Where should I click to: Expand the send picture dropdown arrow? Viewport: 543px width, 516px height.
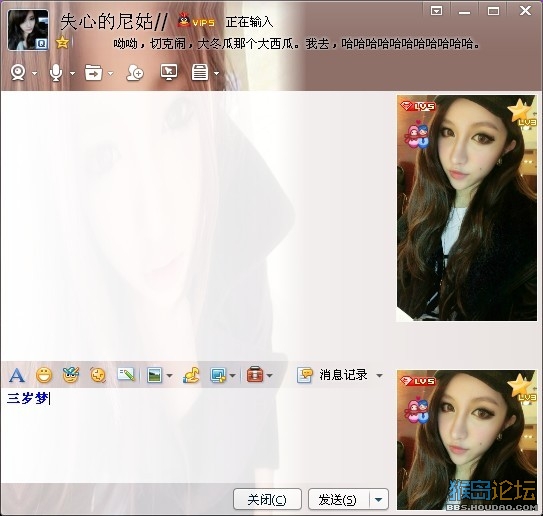[170, 375]
